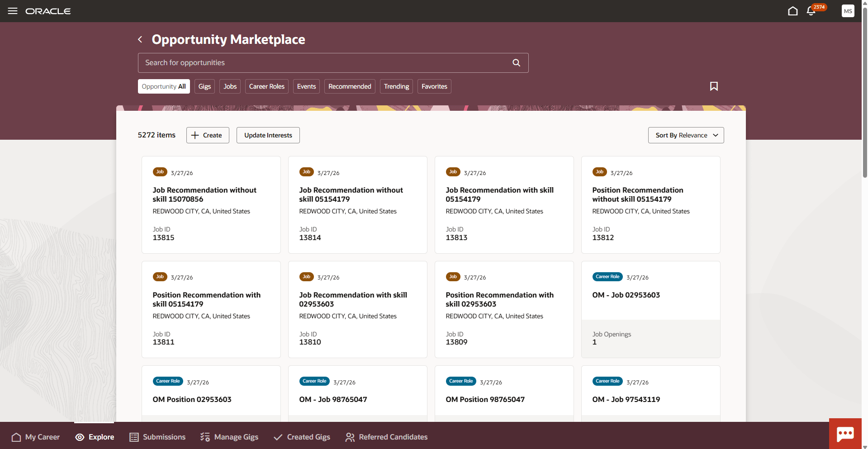The height and width of the screenshot is (449, 868).
Task: Click the Update Interests button
Action: coord(268,135)
